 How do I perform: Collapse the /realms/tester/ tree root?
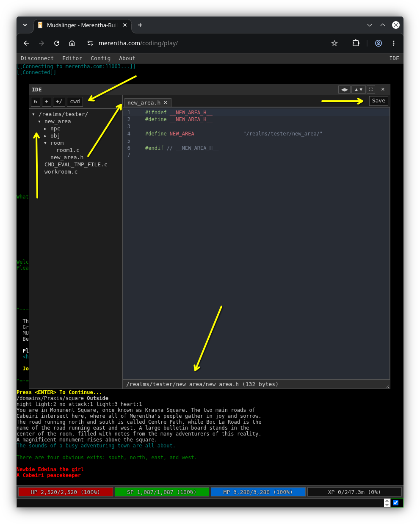point(33,114)
